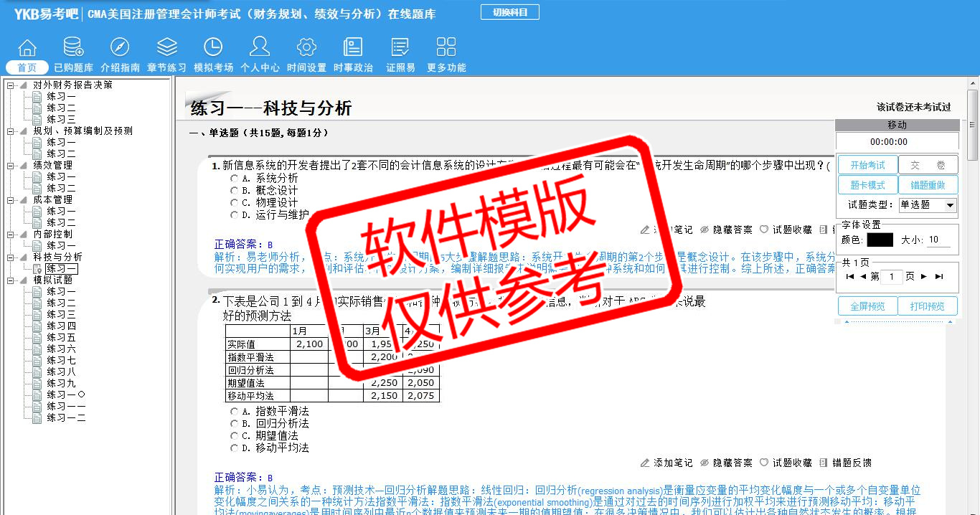Go to next page arrow
Viewport: 980px width, 515px height.
(x=924, y=276)
